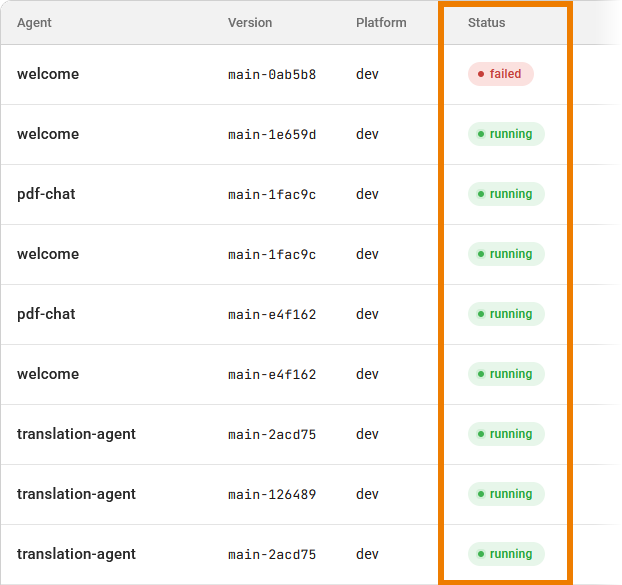Click dev platform for pdf-chat main-e4f162
Viewport: 622px width, 585px height.
(x=367, y=314)
